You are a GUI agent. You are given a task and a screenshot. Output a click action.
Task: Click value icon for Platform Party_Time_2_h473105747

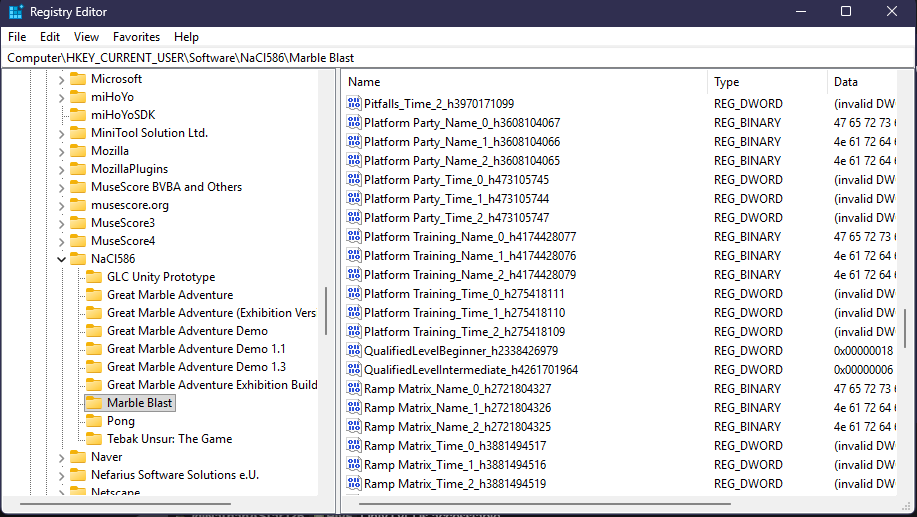tap(354, 218)
